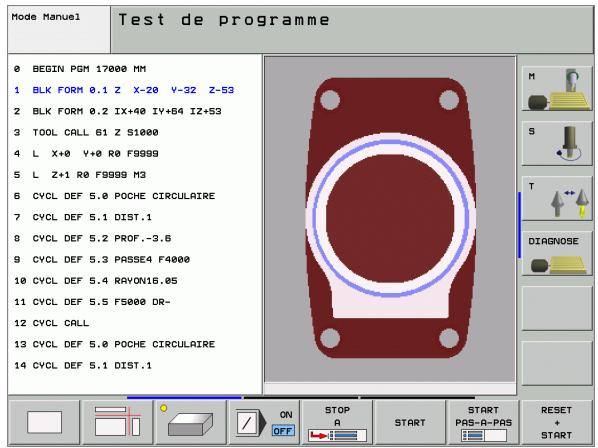Select line 14 CYCL DEF 5.1 DIST.1
The image size is (598, 448).
[83, 366]
